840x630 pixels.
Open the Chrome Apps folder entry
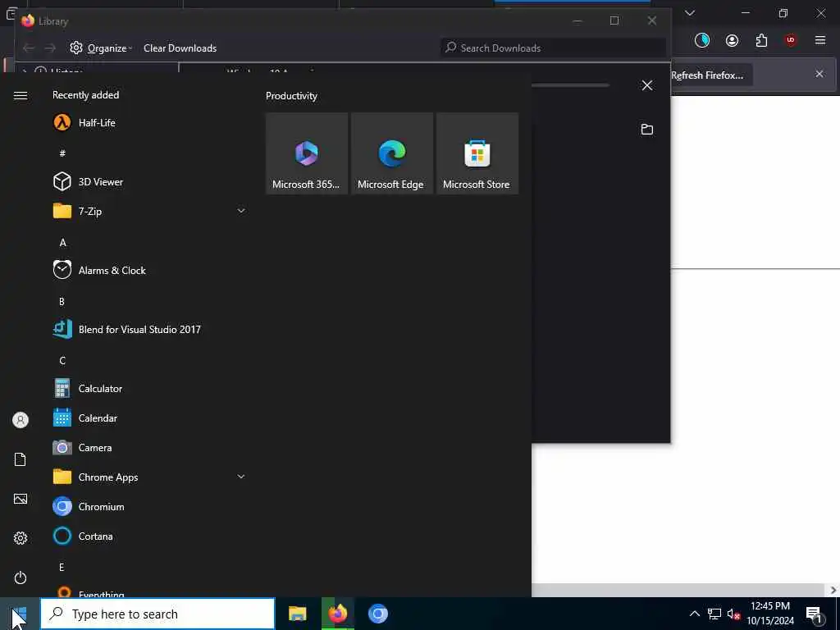[148, 477]
